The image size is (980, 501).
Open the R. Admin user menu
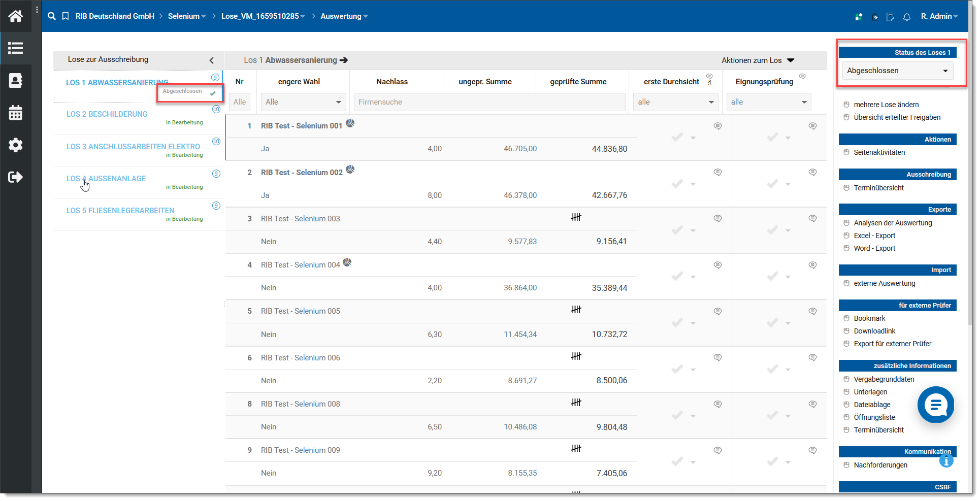(939, 16)
